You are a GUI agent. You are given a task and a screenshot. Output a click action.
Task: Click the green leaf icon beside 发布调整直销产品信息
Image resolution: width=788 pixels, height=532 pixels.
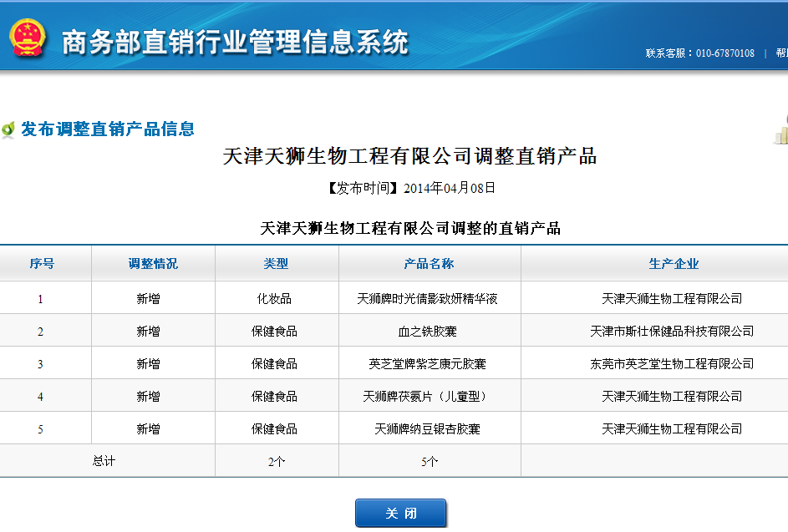click(8, 129)
